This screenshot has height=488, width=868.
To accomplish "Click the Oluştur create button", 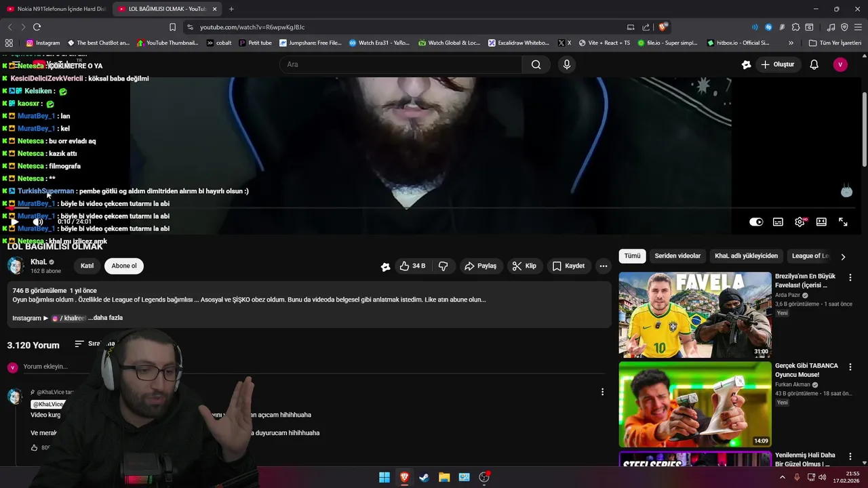I will pyautogui.click(x=777, y=64).
